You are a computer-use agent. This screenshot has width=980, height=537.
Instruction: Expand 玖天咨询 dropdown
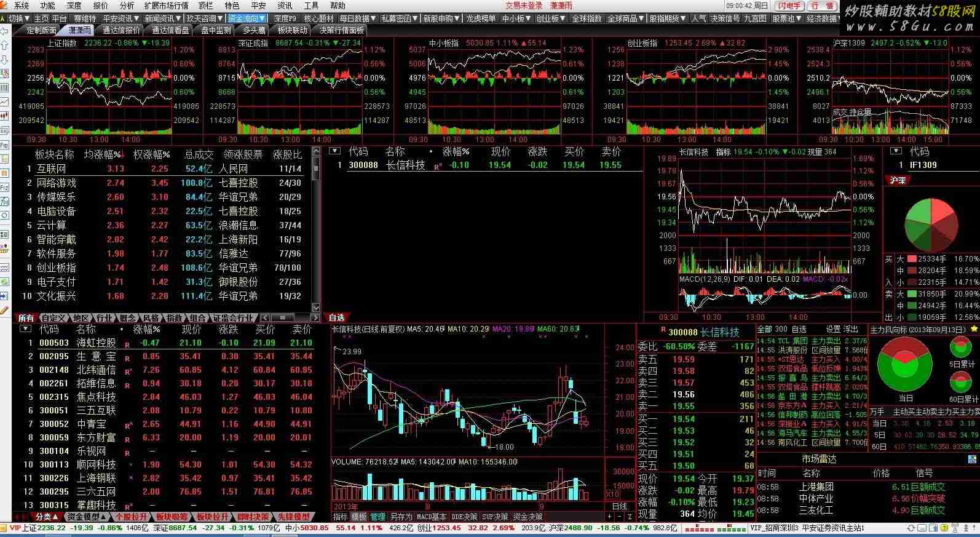coord(205,18)
